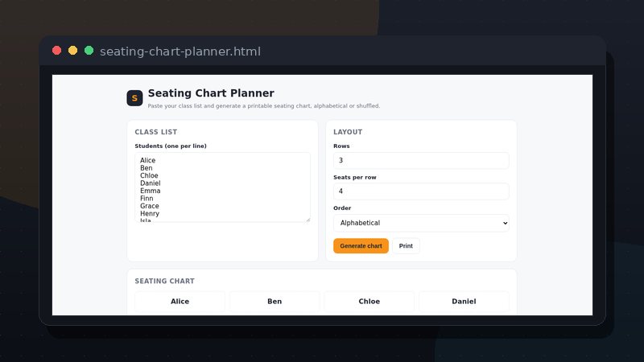Select the Alice seat card
This screenshot has width=644, height=362.
tap(180, 301)
